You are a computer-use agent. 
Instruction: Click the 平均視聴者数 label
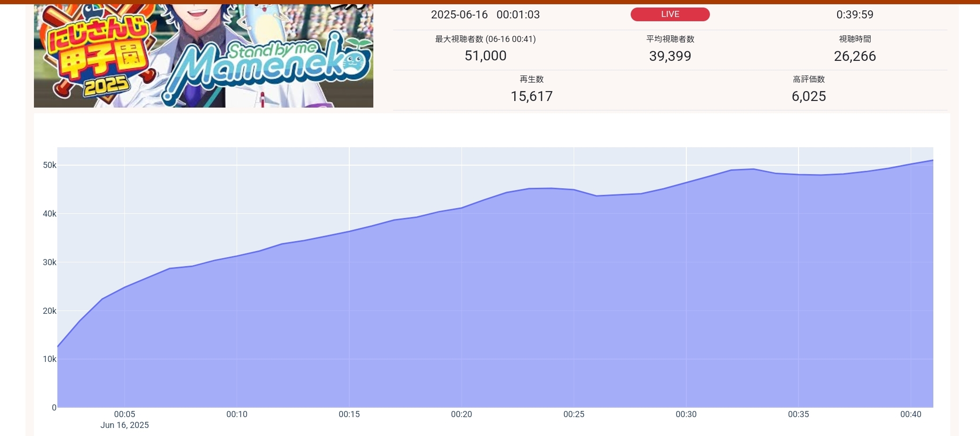[x=670, y=39]
